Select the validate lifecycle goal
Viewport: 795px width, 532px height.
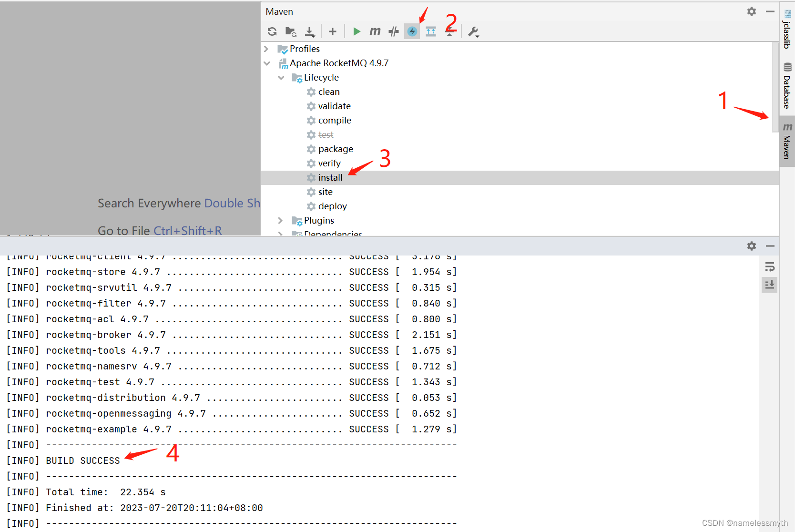tap(334, 106)
